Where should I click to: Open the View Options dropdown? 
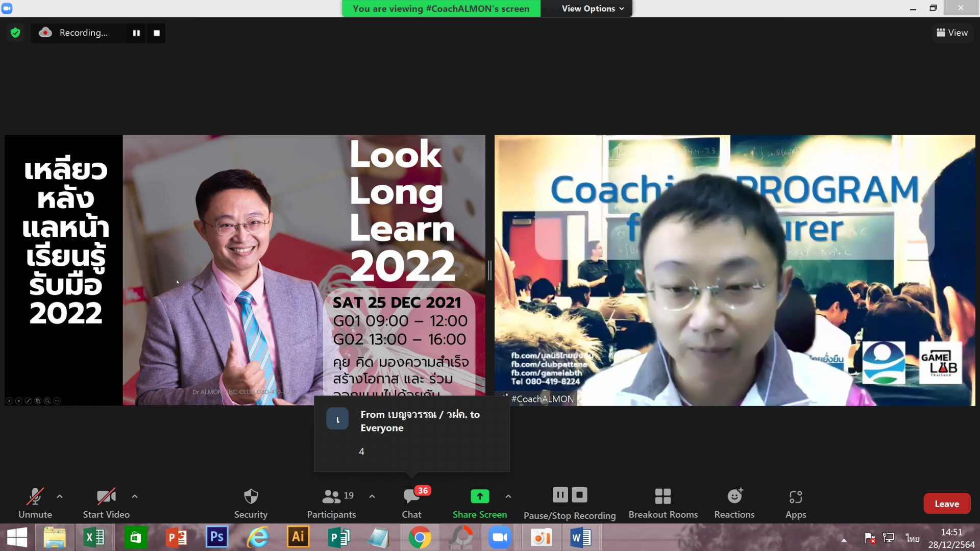593,9
